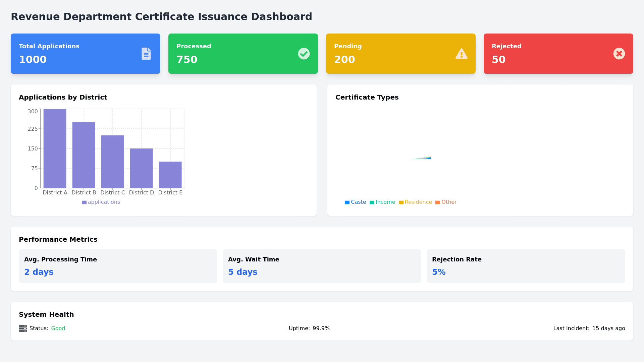Click the server icon next to Status
644x362 pixels.
pos(23,328)
